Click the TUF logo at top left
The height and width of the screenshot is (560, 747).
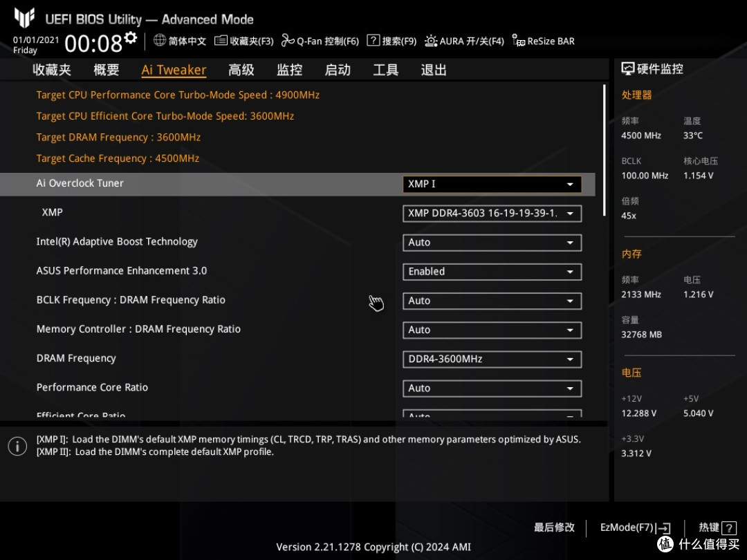point(24,17)
